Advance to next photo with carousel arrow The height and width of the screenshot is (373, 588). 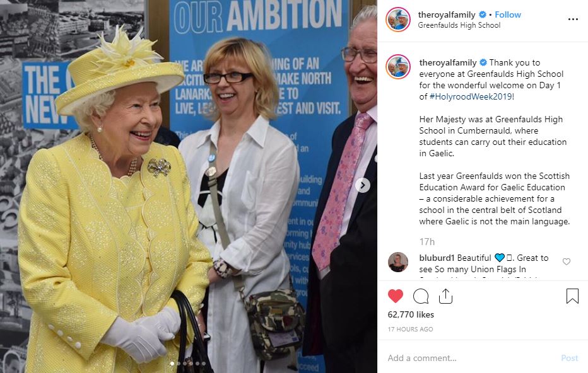click(x=363, y=185)
